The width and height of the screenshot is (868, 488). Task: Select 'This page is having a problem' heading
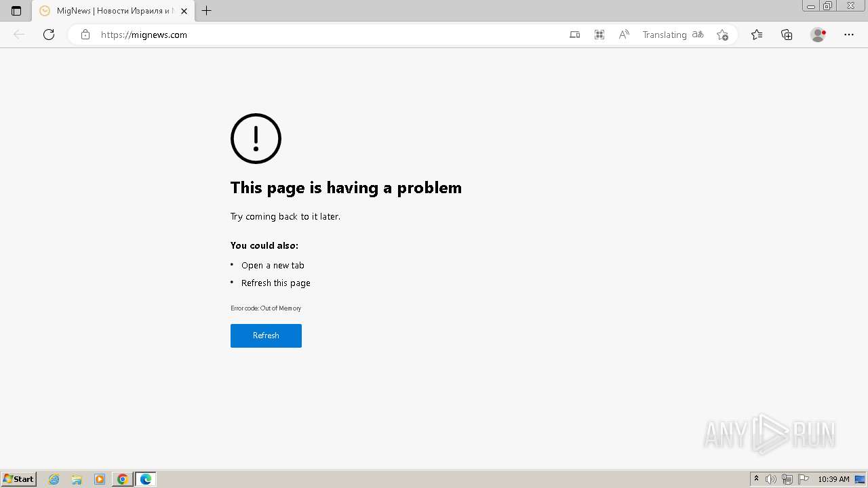[x=346, y=188]
